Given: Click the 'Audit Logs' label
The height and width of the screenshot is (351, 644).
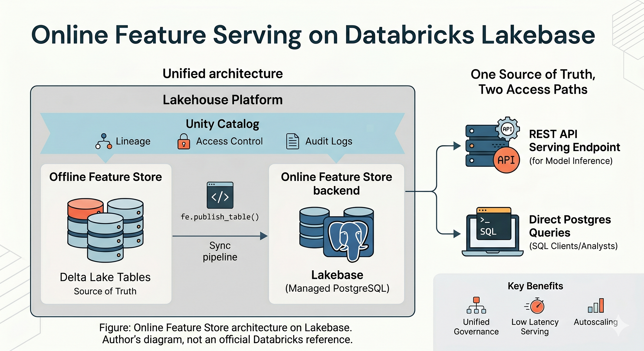Looking at the screenshot, I should click(329, 141).
